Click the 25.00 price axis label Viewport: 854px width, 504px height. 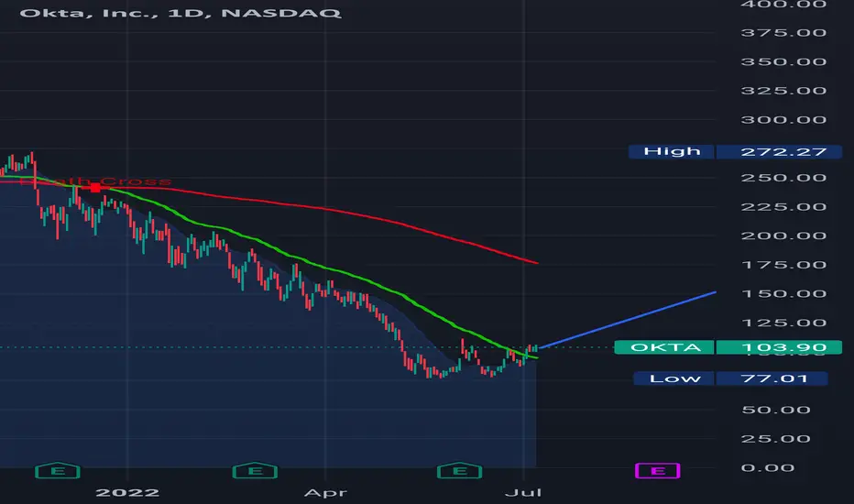(x=776, y=439)
